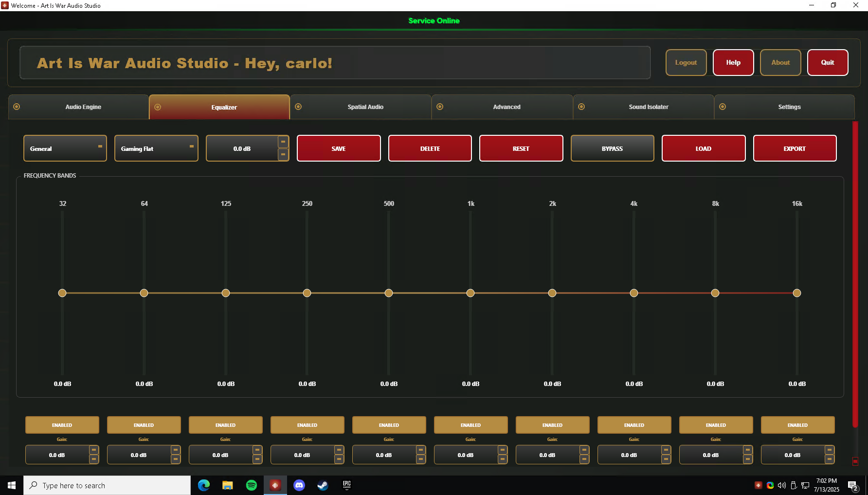Toggle the ENABLED button for the 500 Hz band

[389, 425]
